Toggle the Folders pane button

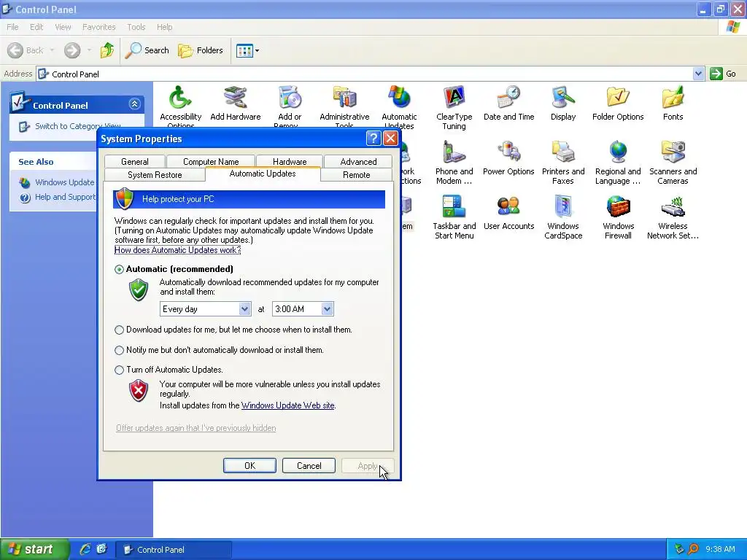point(200,50)
